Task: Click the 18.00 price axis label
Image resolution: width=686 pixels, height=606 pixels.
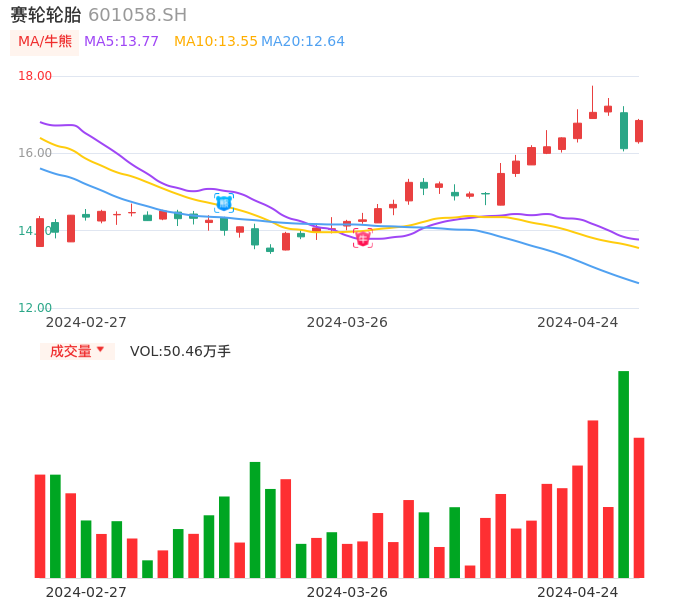Action: pyautogui.click(x=35, y=76)
